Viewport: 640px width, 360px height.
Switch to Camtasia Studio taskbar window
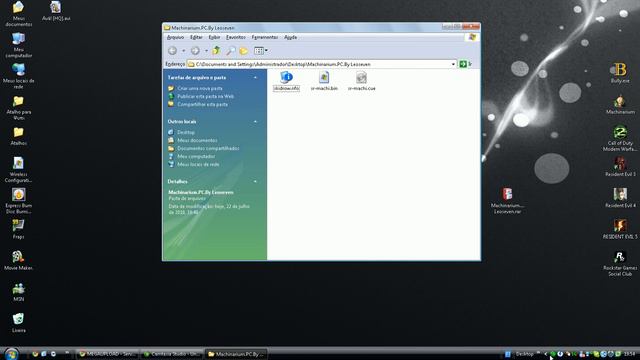[x=172, y=354]
